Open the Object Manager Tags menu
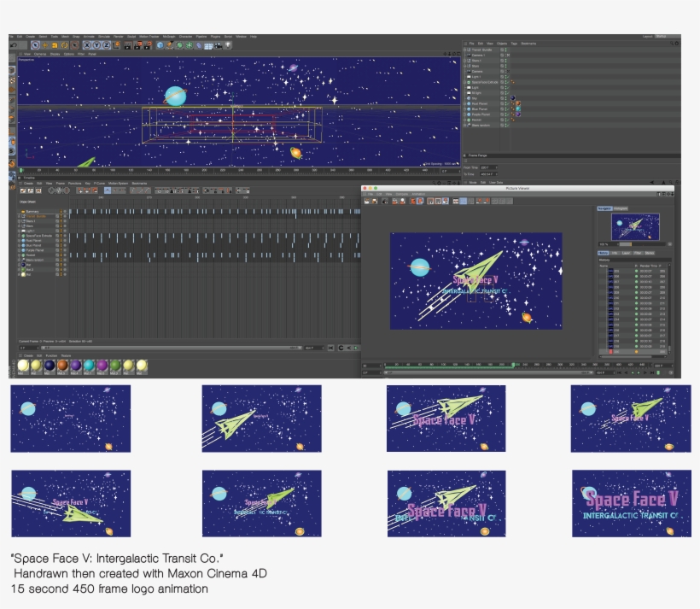 tap(514, 44)
